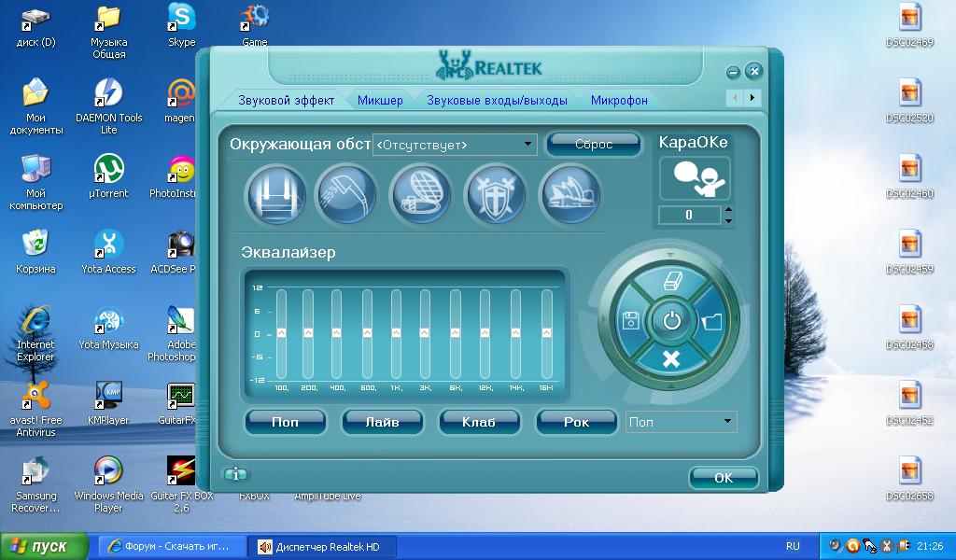Select the DSC02460 image file
Image resolution: width=956 pixels, height=560 pixels.
tap(909, 176)
